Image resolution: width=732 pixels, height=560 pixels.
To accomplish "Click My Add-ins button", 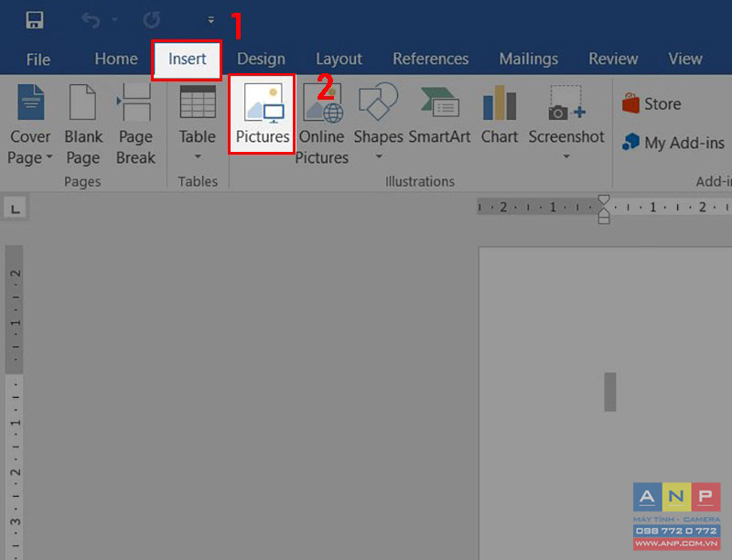I will click(673, 143).
